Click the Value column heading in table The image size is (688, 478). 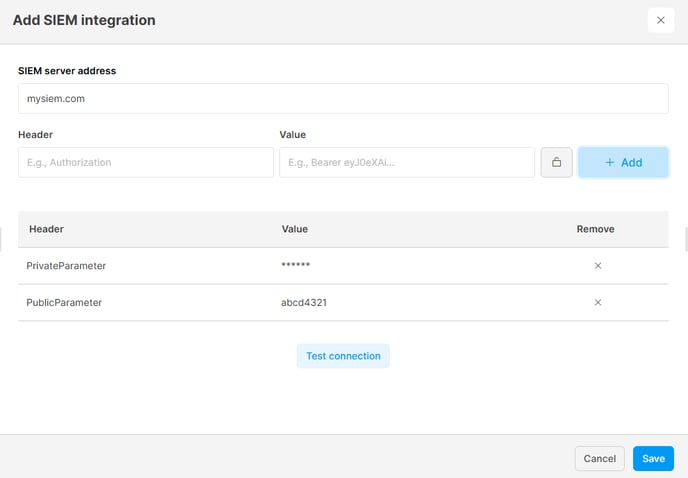(294, 229)
